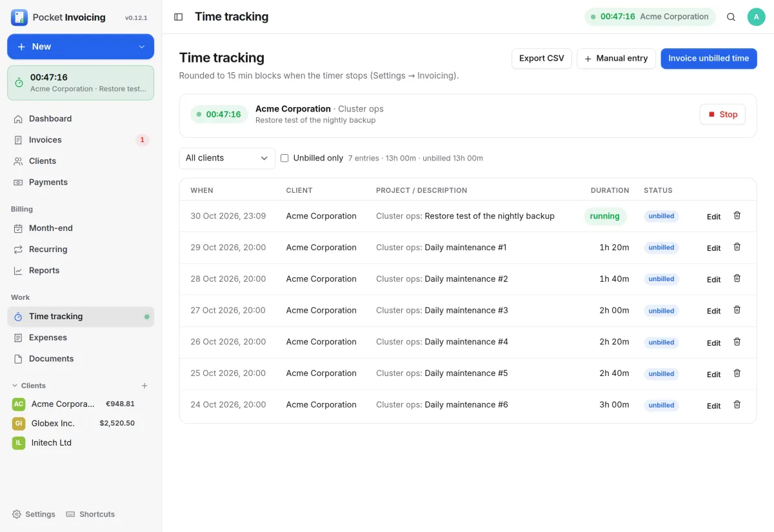Delete Daily maintenance #2 entry
Image resolution: width=774 pixels, height=532 pixels.
point(737,279)
